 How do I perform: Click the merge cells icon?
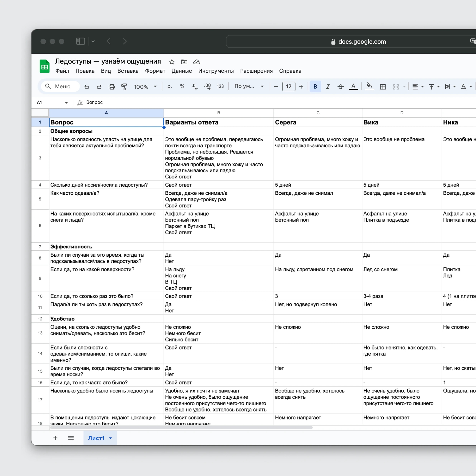pos(396,87)
